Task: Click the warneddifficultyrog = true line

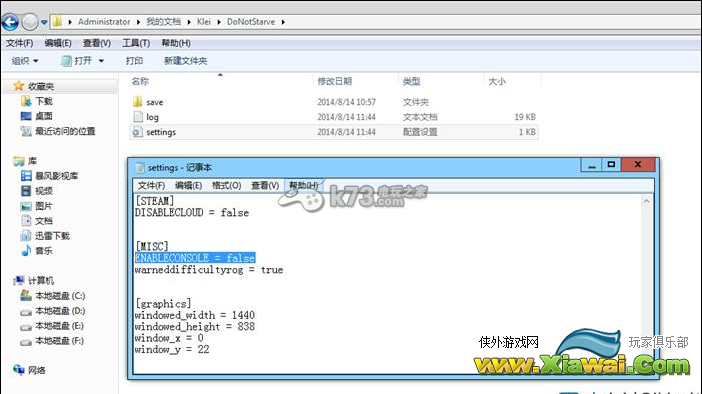Action: coord(209,270)
